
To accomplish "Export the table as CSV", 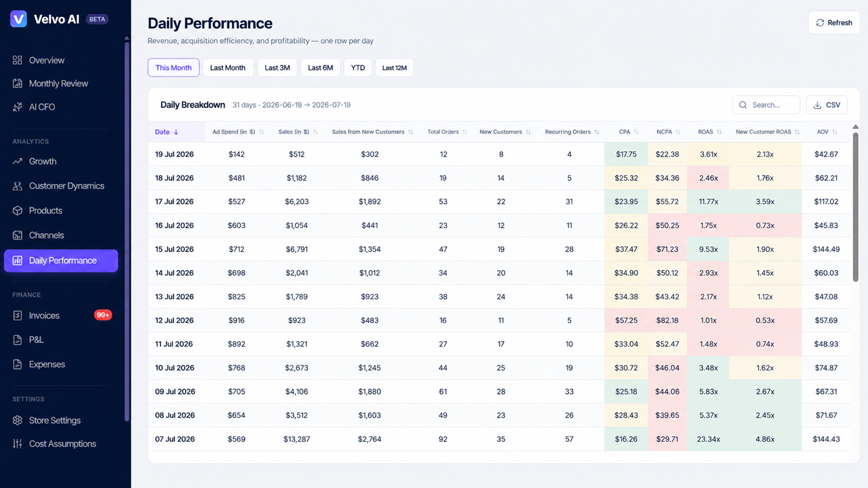I will click(826, 105).
